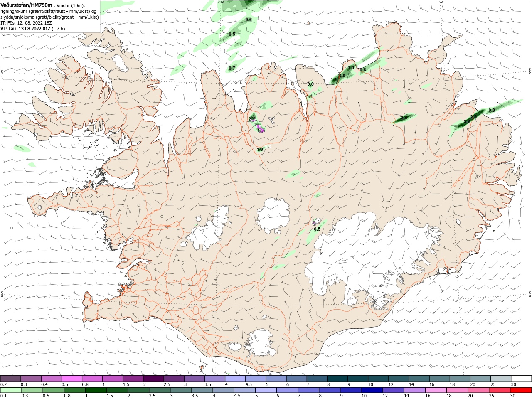Click the darkest green rain swatch above 1
This screenshot has height=399, width=532.
point(96,390)
